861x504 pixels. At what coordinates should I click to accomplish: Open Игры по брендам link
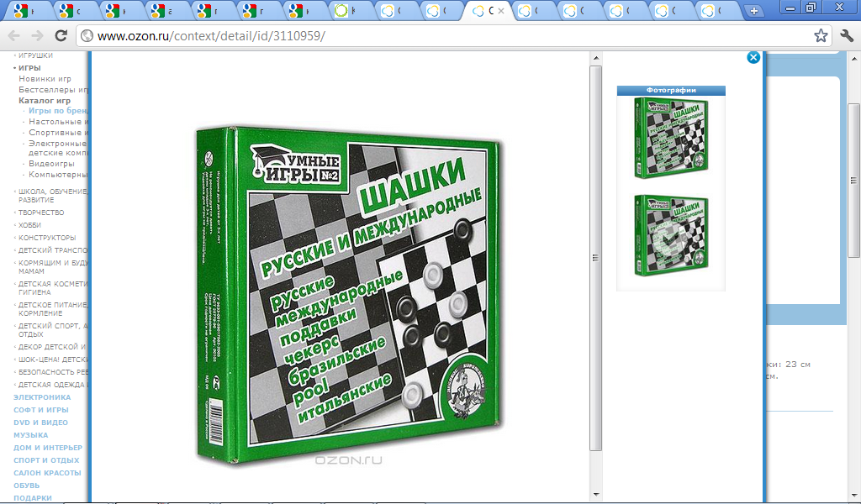tap(58, 111)
